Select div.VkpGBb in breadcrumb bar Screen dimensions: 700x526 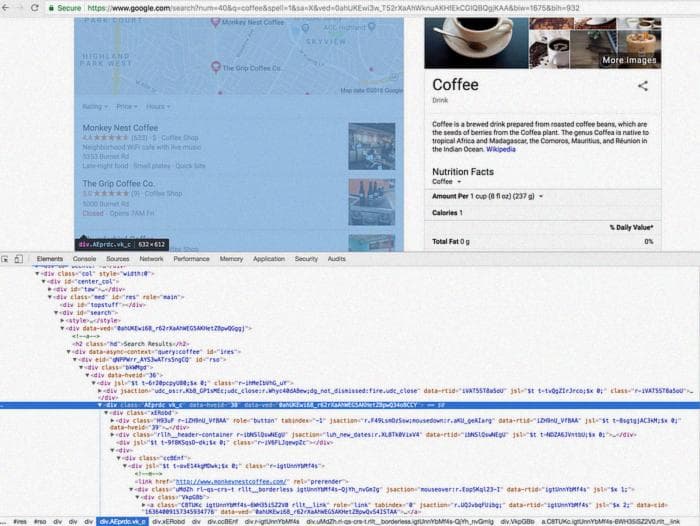pos(517,522)
